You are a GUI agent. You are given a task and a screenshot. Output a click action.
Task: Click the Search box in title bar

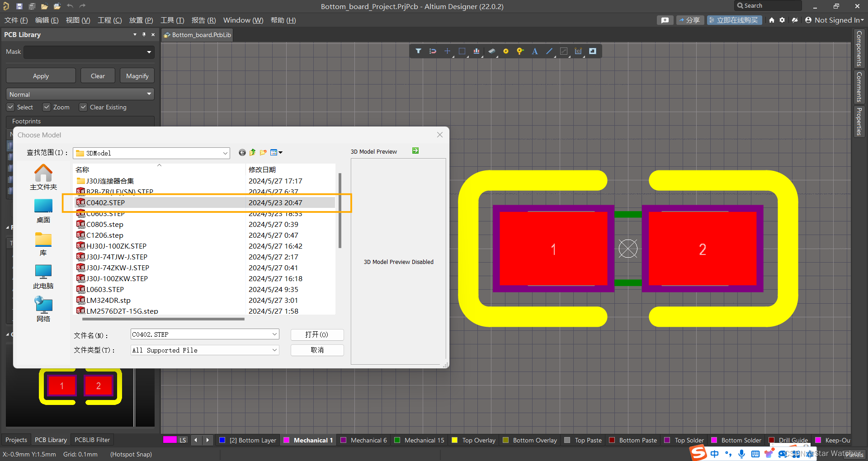click(768, 6)
